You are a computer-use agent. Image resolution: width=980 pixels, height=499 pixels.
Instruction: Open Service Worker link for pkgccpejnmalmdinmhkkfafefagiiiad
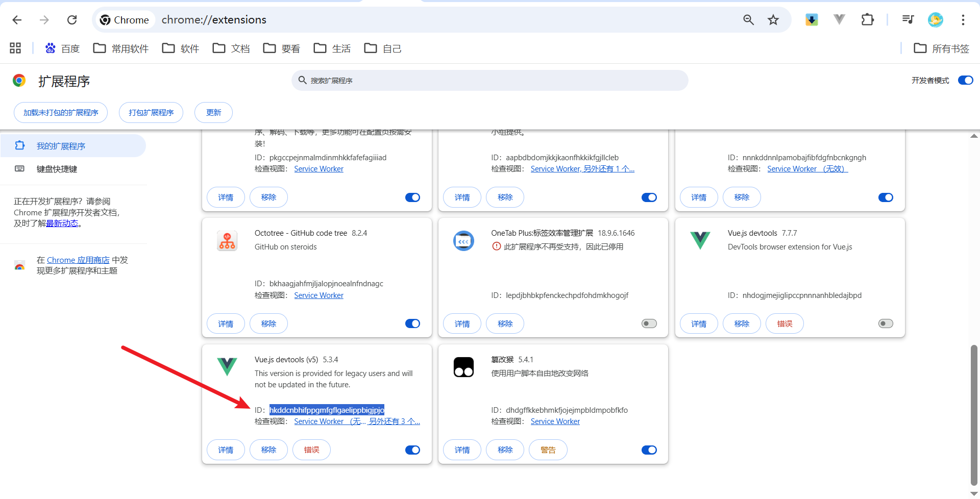(318, 169)
